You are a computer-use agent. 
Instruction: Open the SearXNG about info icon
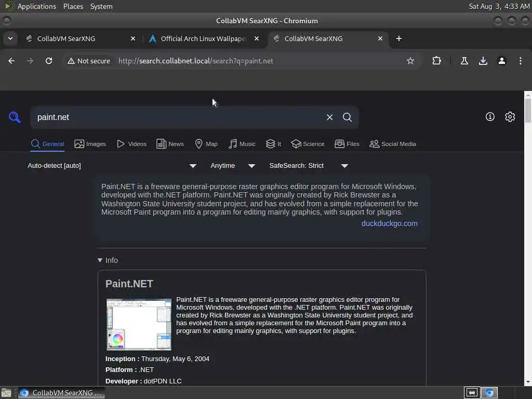(490, 117)
